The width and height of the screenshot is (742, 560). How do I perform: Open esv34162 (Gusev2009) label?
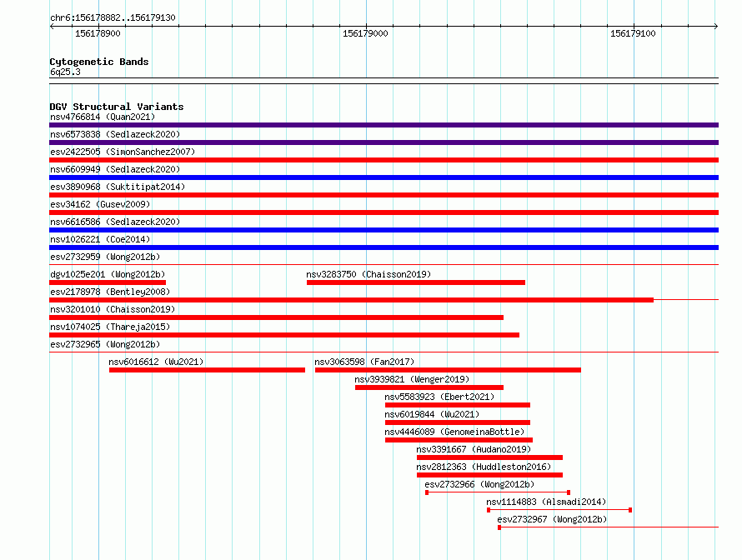click(100, 204)
